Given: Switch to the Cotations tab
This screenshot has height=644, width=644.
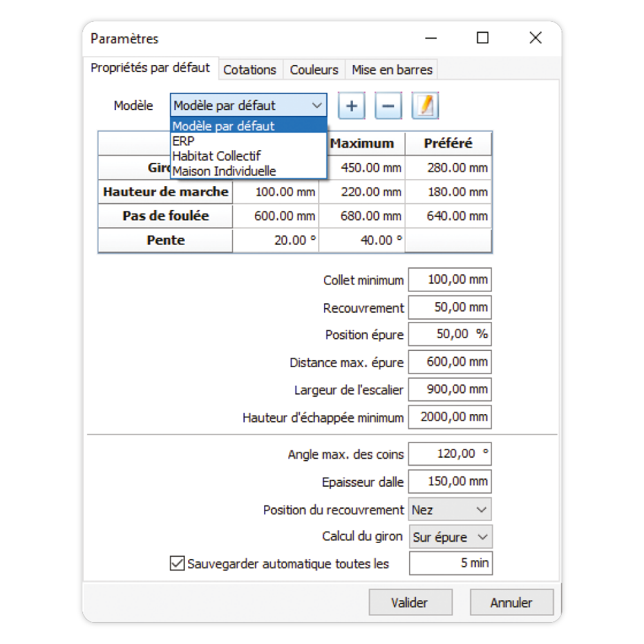Looking at the screenshot, I should pos(250,70).
